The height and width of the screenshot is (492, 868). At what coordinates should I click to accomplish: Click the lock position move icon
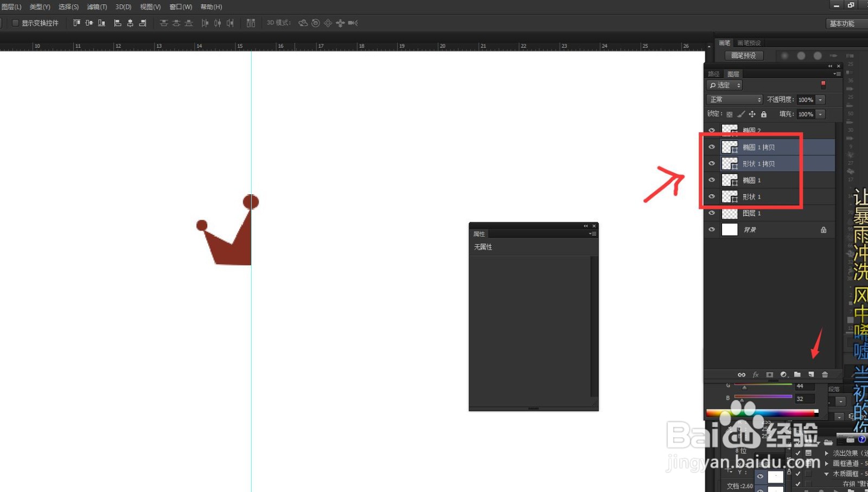pos(752,114)
